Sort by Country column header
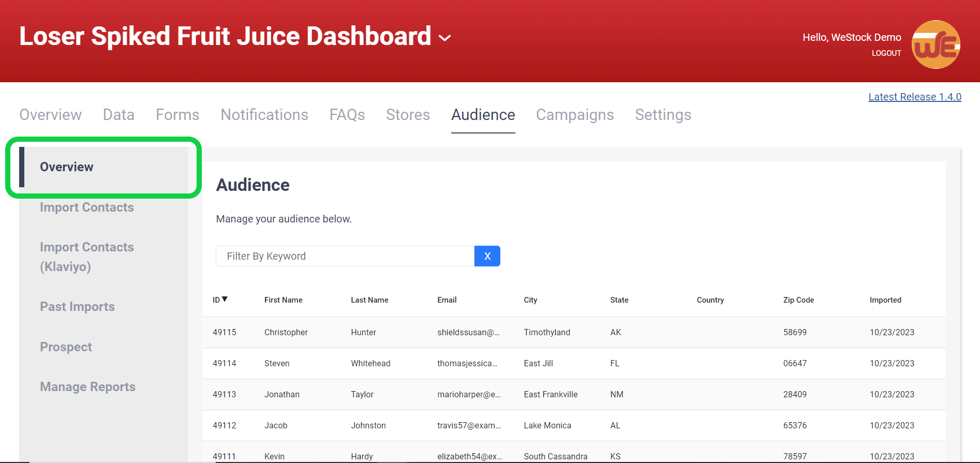 pyautogui.click(x=710, y=300)
